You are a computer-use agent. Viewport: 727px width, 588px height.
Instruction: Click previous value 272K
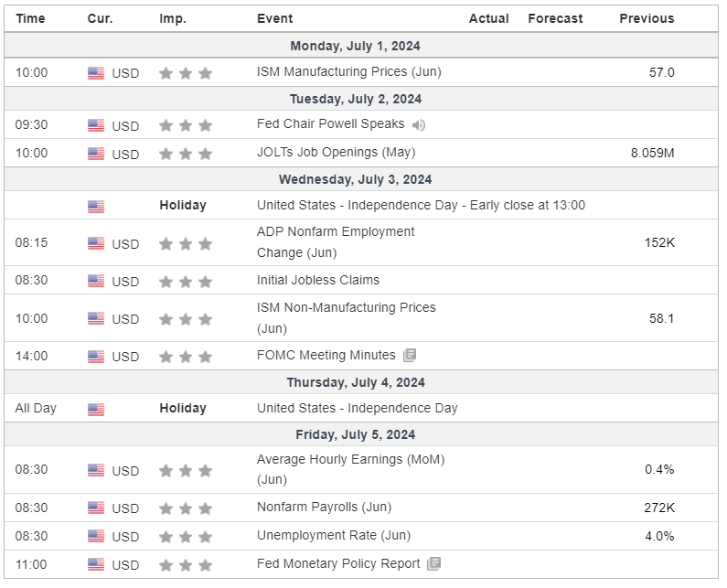pos(659,508)
